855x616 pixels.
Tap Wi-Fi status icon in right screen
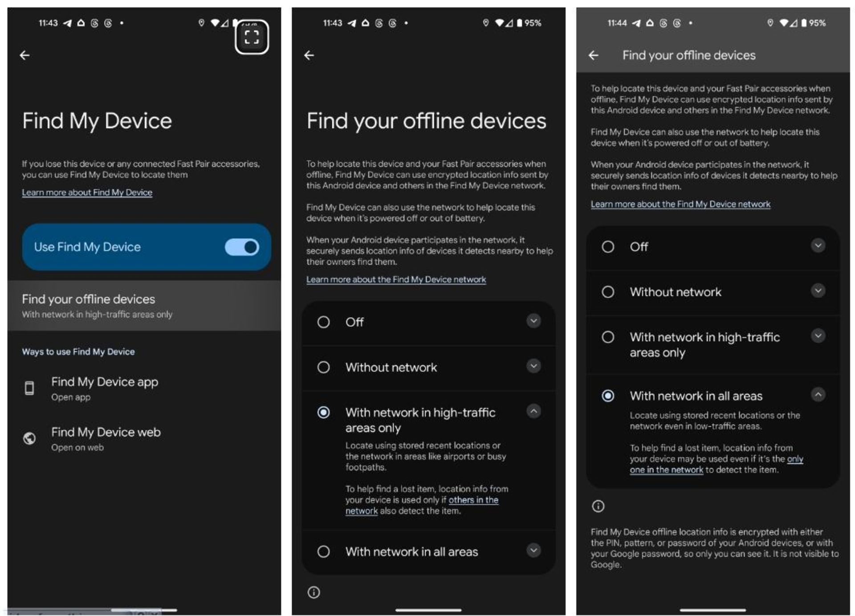point(784,23)
